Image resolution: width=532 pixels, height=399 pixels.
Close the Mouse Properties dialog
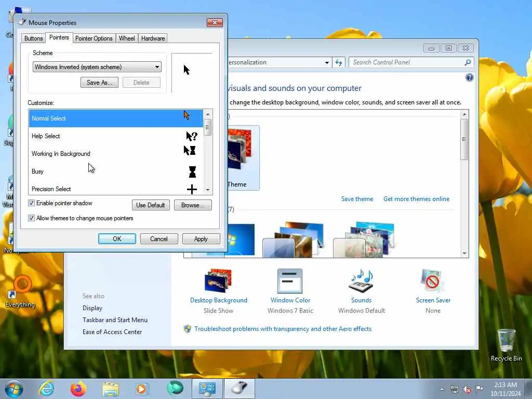tap(215, 22)
